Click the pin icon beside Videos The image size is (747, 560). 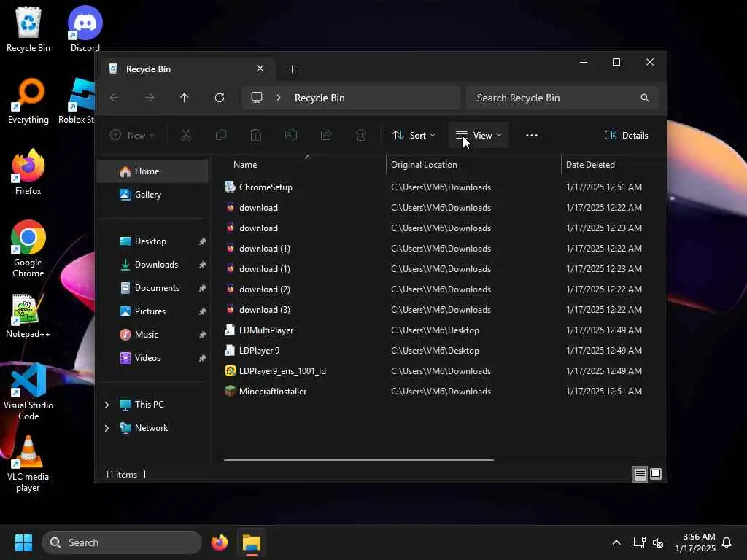click(x=203, y=358)
